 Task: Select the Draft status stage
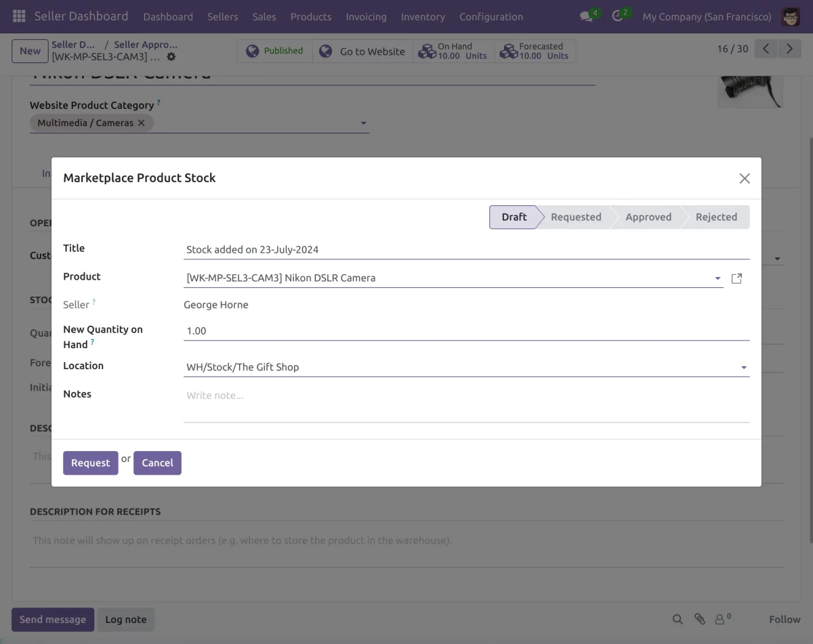point(514,217)
